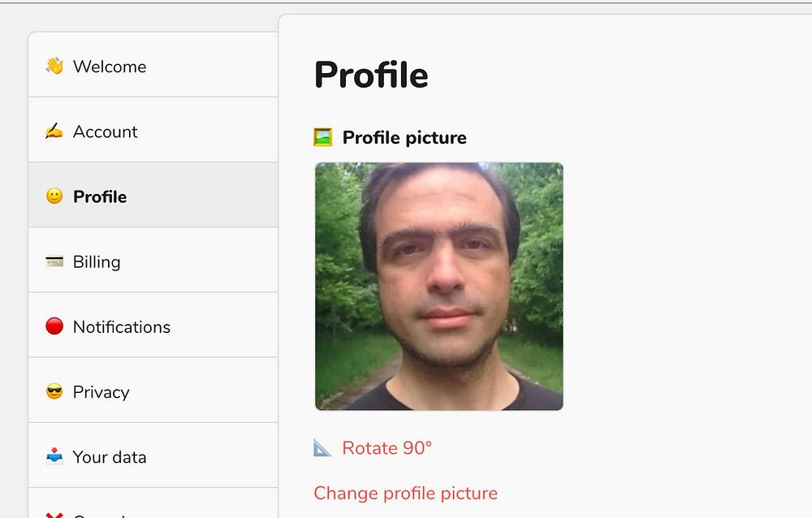Click the framed picture icon beside Profile picture
The height and width of the screenshot is (518, 812).
(x=323, y=137)
